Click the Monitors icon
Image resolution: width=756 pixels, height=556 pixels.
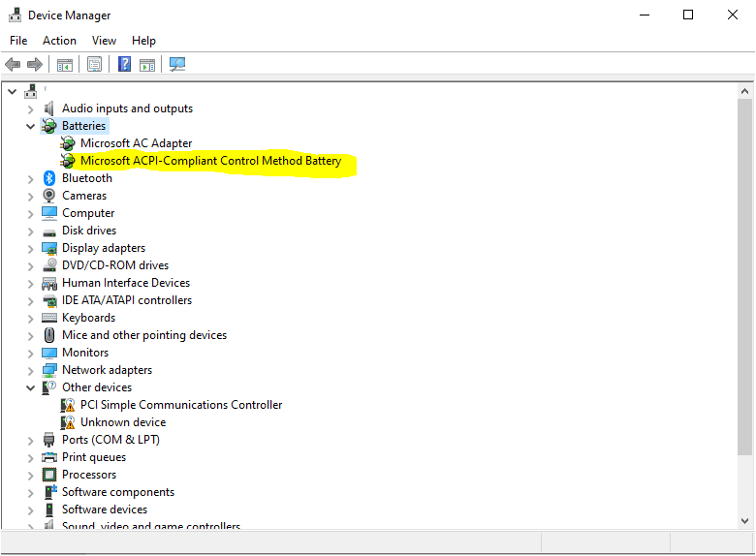[48, 353]
